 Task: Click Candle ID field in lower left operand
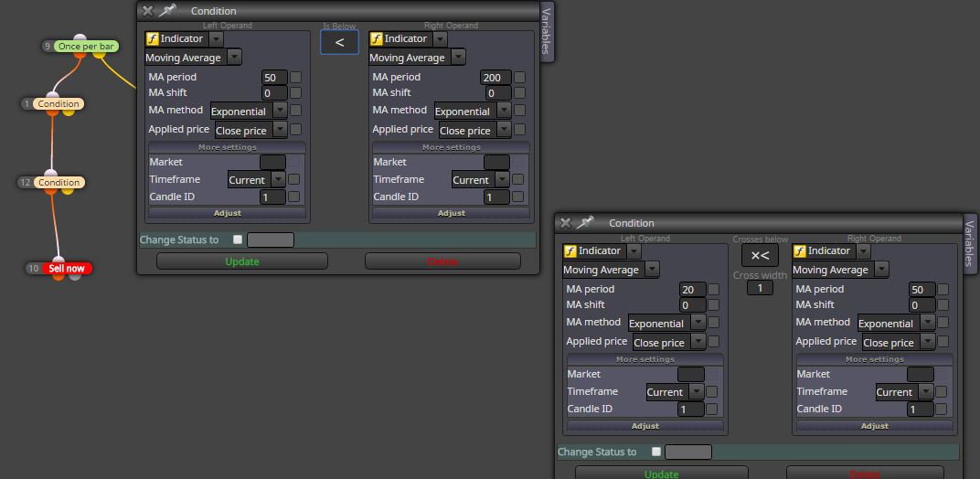[x=690, y=409]
